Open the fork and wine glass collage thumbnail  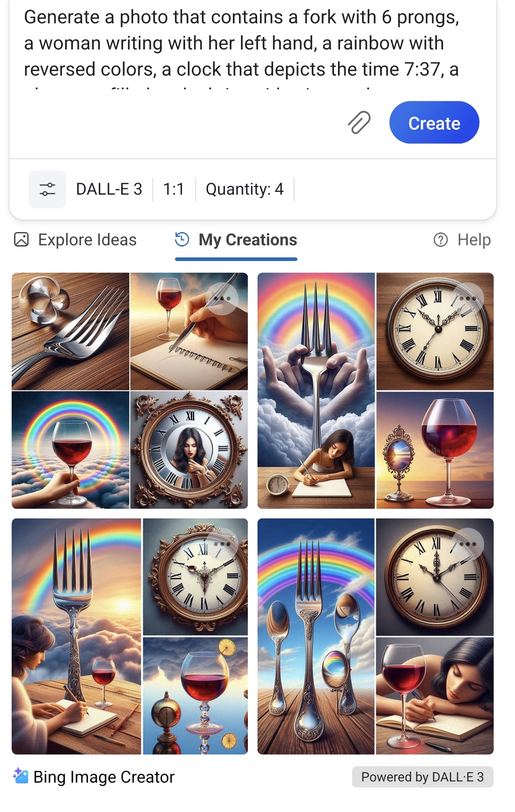[x=130, y=391]
